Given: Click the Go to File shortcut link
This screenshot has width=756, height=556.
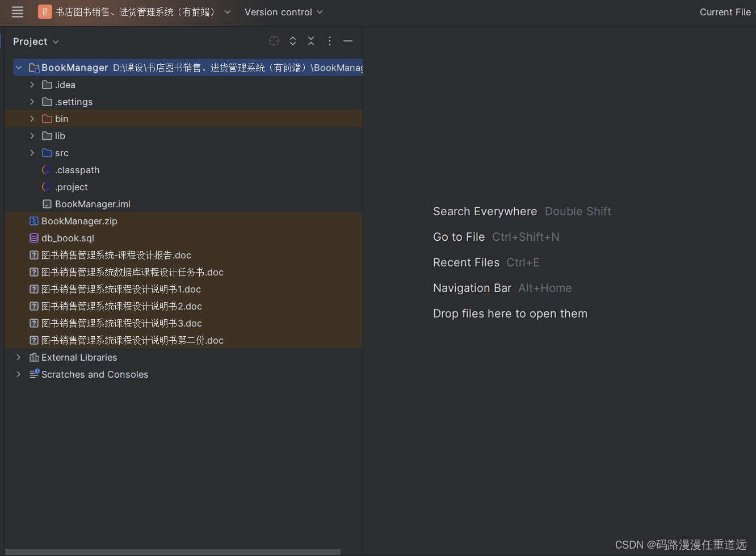Looking at the screenshot, I should [x=459, y=237].
